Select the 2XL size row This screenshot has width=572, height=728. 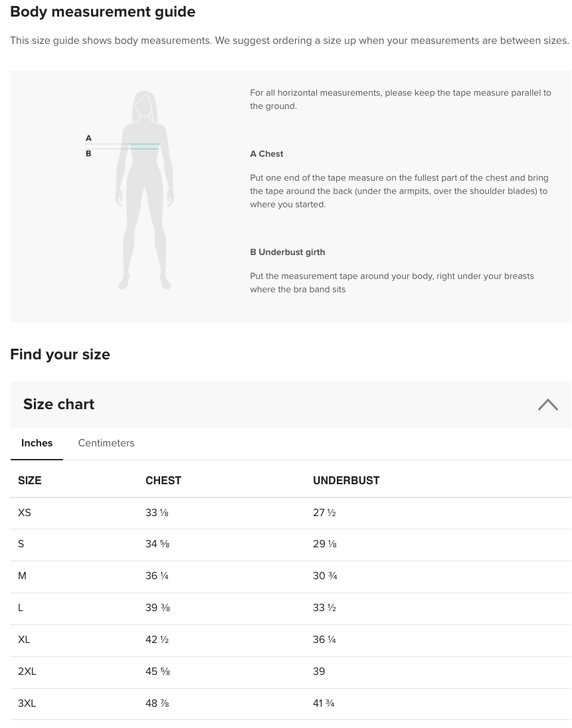(27, 672)
